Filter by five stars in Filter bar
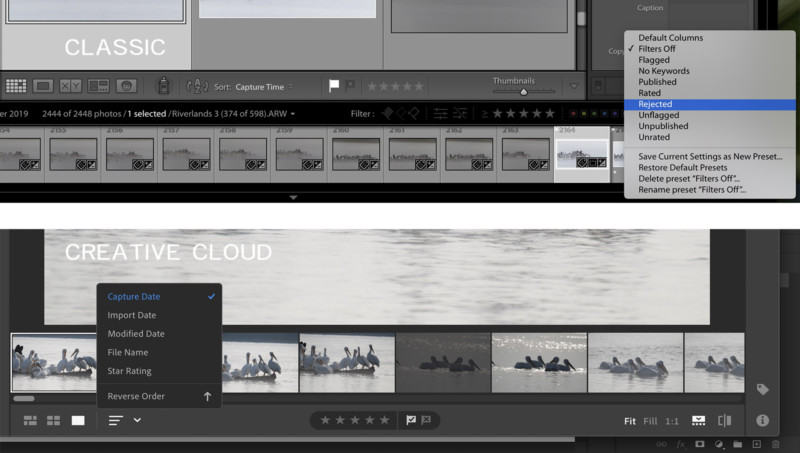Image resolution: width=800 pixels, height=453 pixels. coord(549,113)
